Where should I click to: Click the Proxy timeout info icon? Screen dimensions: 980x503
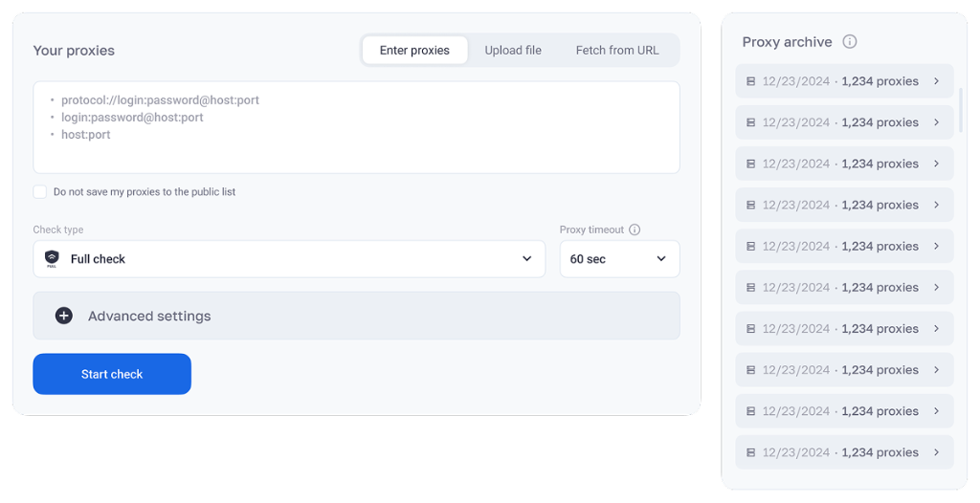(635, 230)
